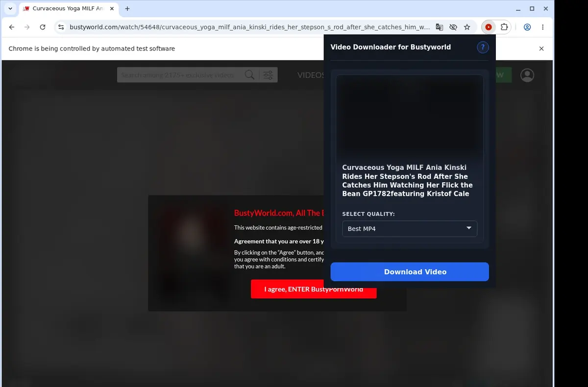Screen dimensions: 588x387
Task: Bookmark this tab with the star
Action: pos(467,27)
